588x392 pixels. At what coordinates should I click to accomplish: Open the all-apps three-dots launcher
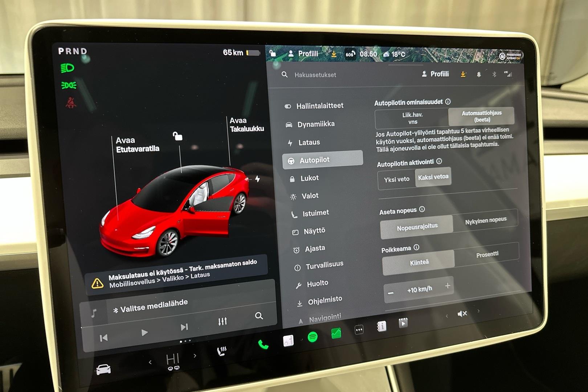click(x=359, y=330)
